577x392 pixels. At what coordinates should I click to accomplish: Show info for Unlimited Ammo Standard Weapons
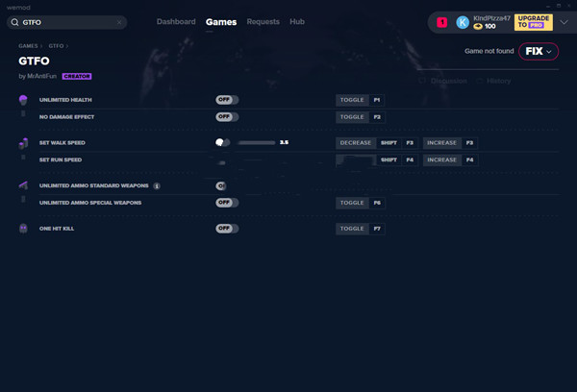pos(157,186)
